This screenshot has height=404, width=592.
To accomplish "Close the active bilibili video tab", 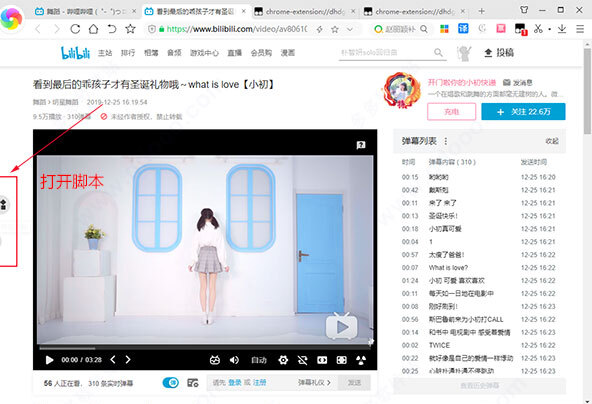I will click(244, 11).
